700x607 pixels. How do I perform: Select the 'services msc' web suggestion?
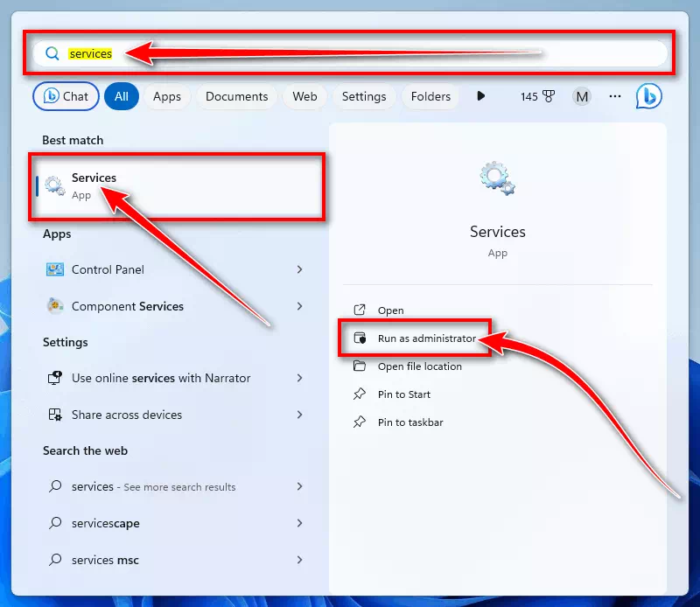(174, 560)
